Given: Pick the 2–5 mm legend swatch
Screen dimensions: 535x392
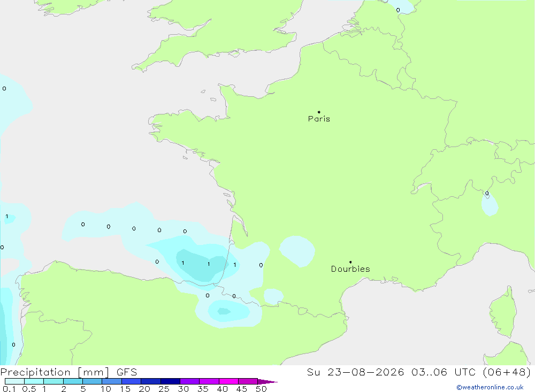Looking at the screenshot, I should (73, 381).
